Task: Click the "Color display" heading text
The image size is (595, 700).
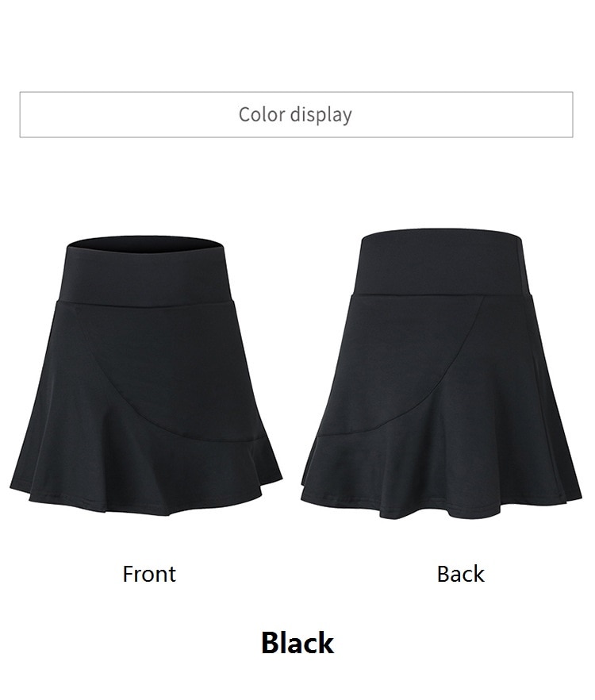Action: pyautogui.click(x=295, y=115)
